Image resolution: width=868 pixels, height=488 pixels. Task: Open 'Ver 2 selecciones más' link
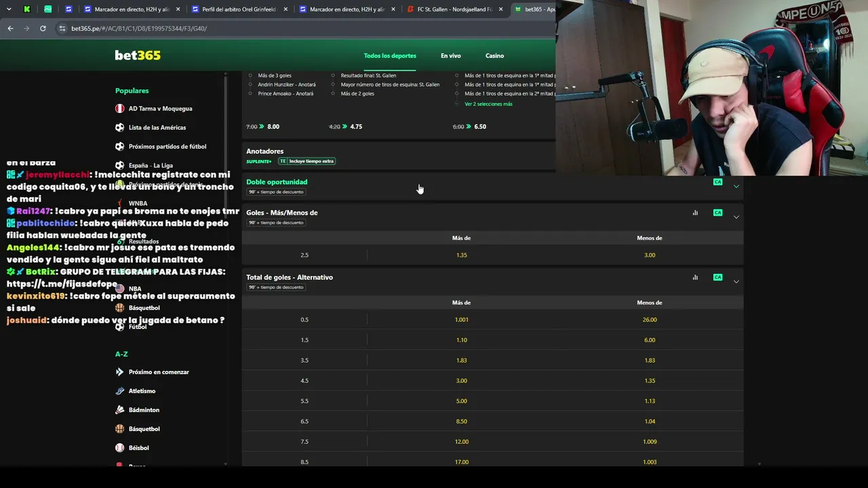pos(488,104)
